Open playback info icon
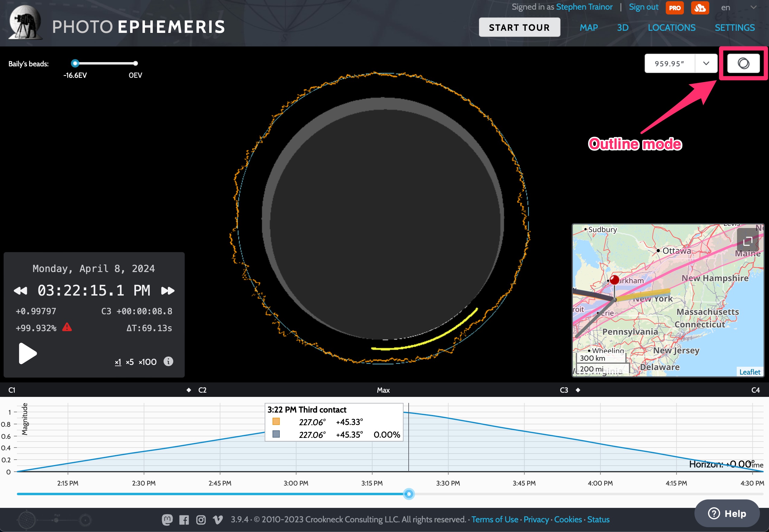 [x=168, y=361]
